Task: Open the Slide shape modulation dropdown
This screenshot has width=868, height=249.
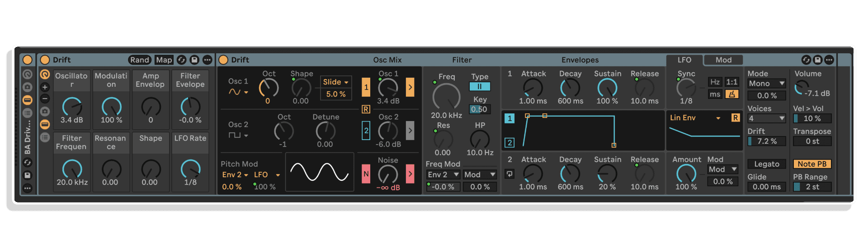Action: pos(336,82)
